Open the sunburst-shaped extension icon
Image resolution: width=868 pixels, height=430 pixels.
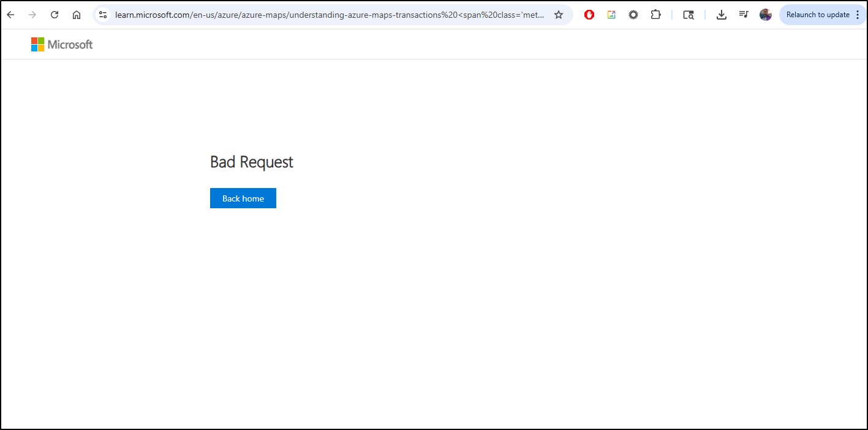(633, 15)
